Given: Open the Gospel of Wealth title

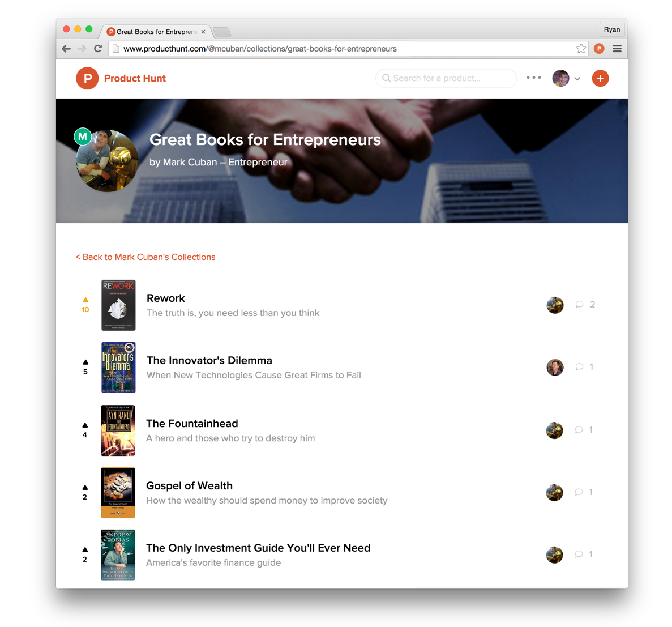Looking at the screenshot, I should pyautogui.click(x=189, y=485).
